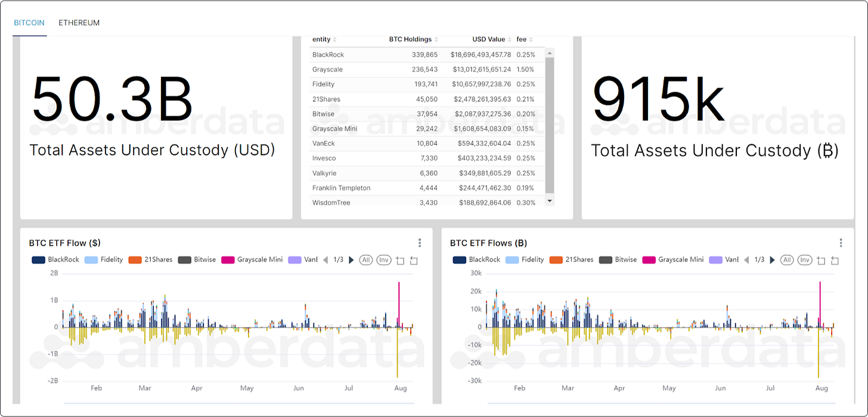Select the BlackRock entity cell
868x417 pixels.
point(328,55)
